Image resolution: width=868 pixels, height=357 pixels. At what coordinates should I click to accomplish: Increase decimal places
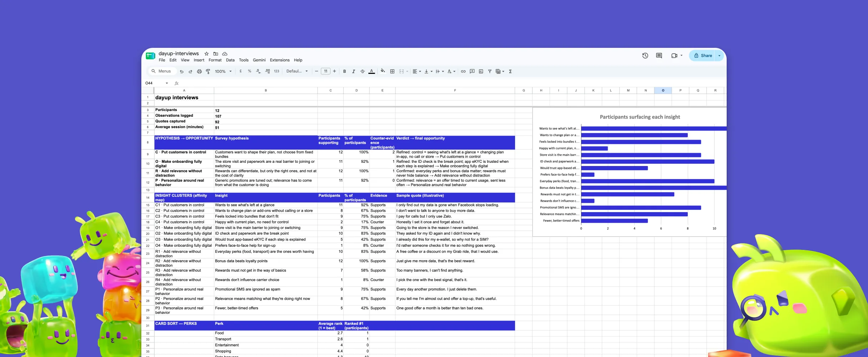point(267,71)
